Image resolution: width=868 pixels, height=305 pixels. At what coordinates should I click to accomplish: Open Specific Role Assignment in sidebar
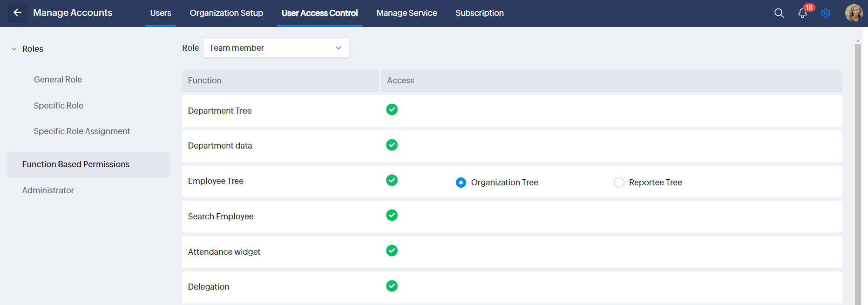[x=82, y=131]
